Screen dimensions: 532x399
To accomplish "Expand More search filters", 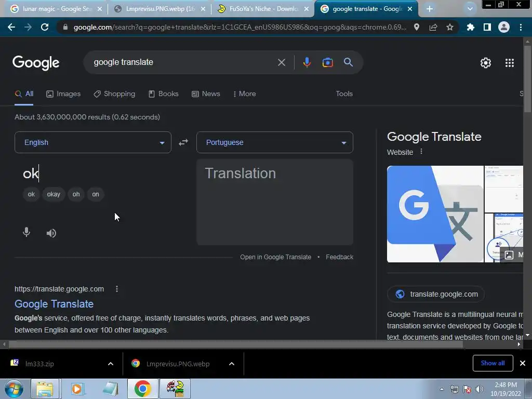I will point(245,94).
